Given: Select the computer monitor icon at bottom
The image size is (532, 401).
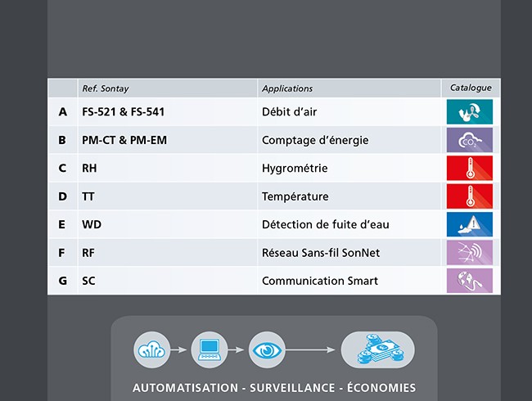Looking at the screenshot, I should point(208,349).
